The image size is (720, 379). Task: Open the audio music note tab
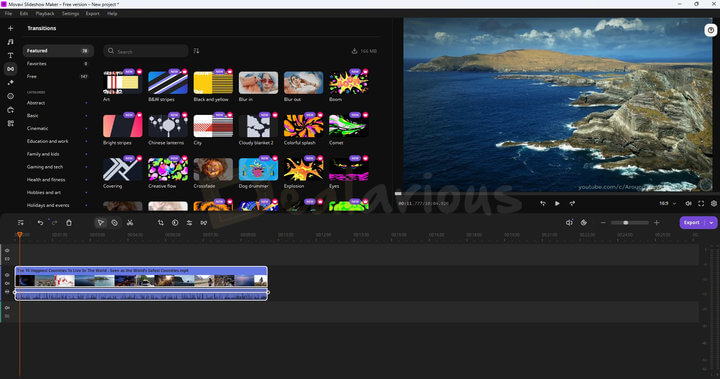coord(11,42)
